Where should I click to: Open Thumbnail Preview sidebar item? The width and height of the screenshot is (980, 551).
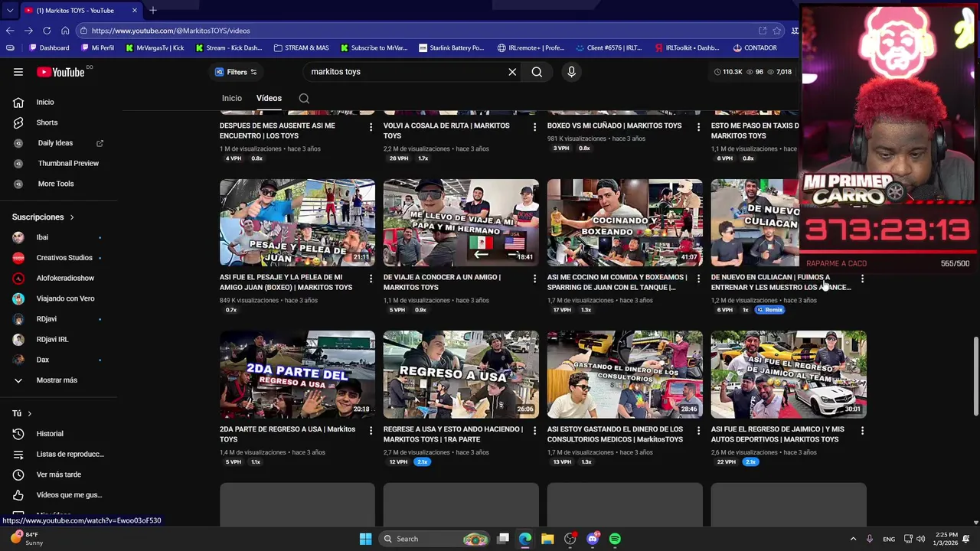(68, 163)
